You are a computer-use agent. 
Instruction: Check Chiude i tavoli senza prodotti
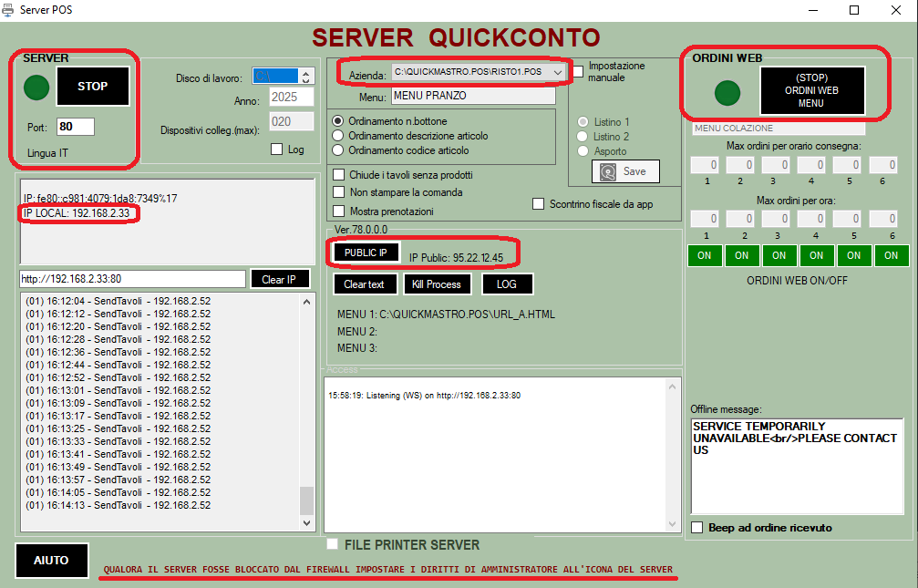339,175
